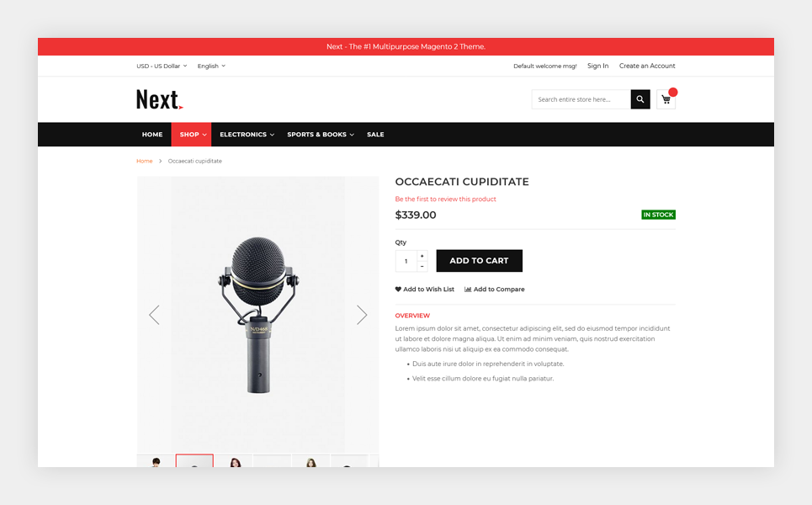Click the search magnifier button
812x505 pixels.
(640, 99)
